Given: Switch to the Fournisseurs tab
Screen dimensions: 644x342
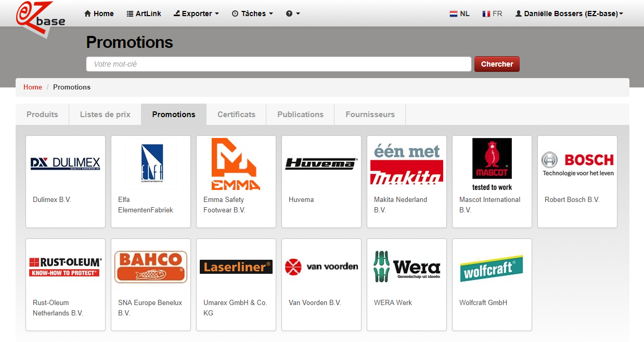Looking at the screenshot, I should point(370,115).
